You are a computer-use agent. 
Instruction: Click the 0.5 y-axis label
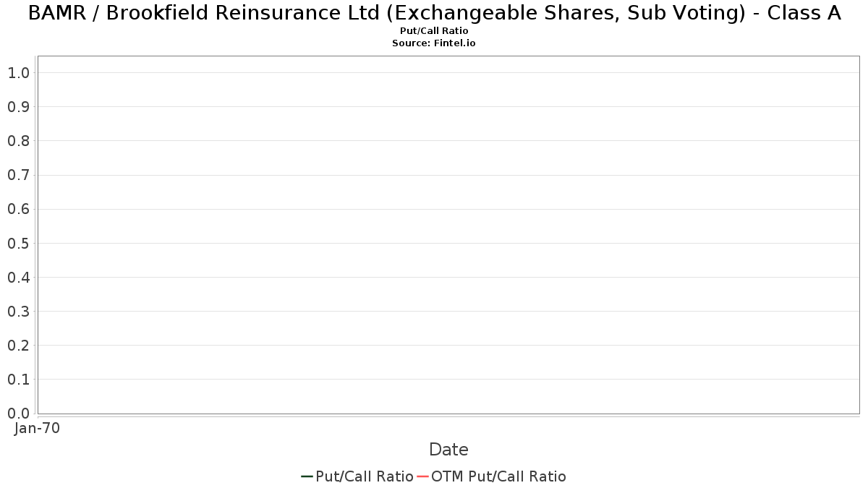18,243
